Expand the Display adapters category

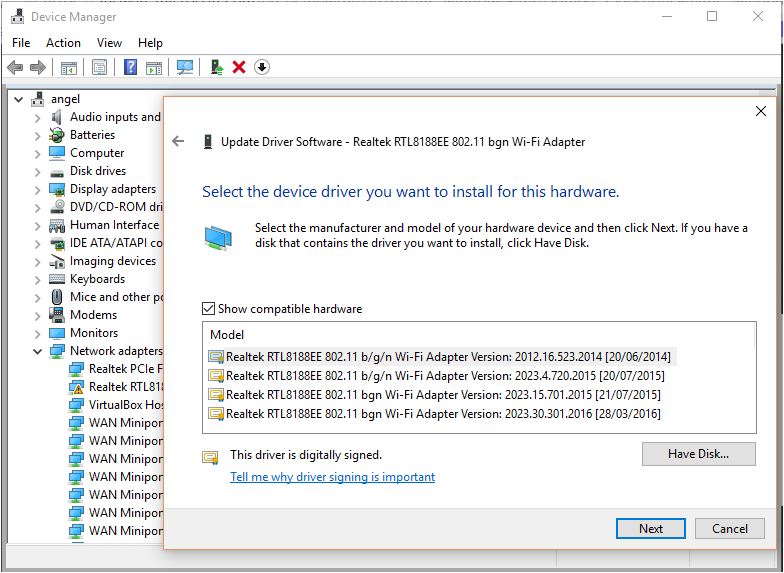pyautogui.click(x=38, y=190)
